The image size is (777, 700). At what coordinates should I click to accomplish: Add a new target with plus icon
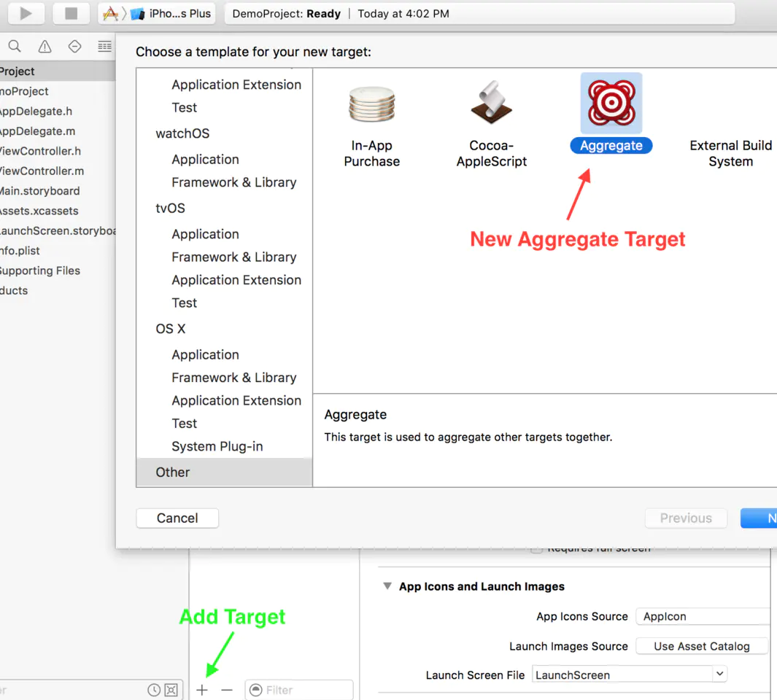201,690
